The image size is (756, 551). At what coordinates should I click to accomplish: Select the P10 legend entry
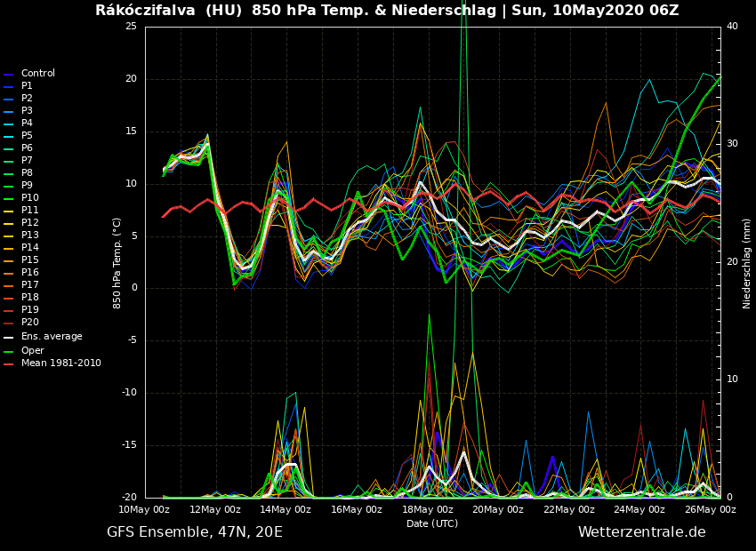point(30,198)
